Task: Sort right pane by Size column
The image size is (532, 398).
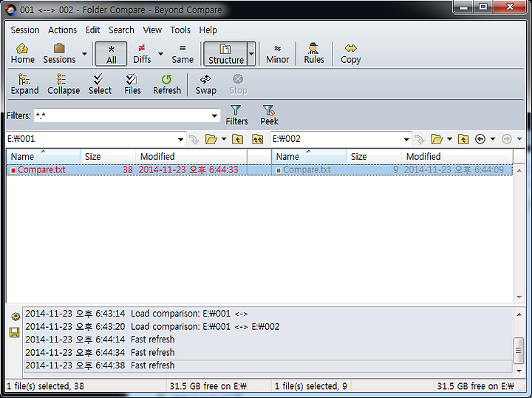Action: [374, 157]
